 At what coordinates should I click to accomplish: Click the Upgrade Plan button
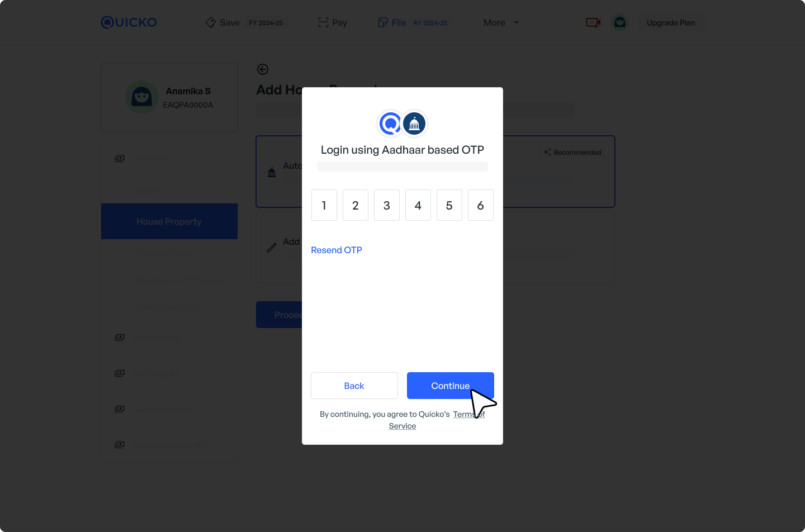click(671, 22)
